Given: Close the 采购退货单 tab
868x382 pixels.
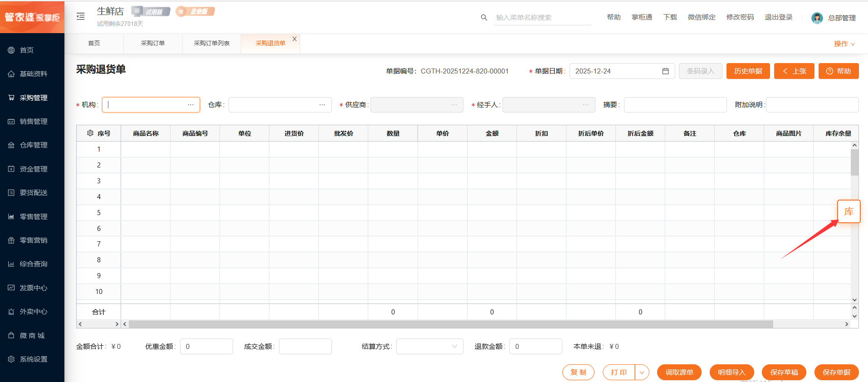Looking at the screenshot, I should pos(295,39).
